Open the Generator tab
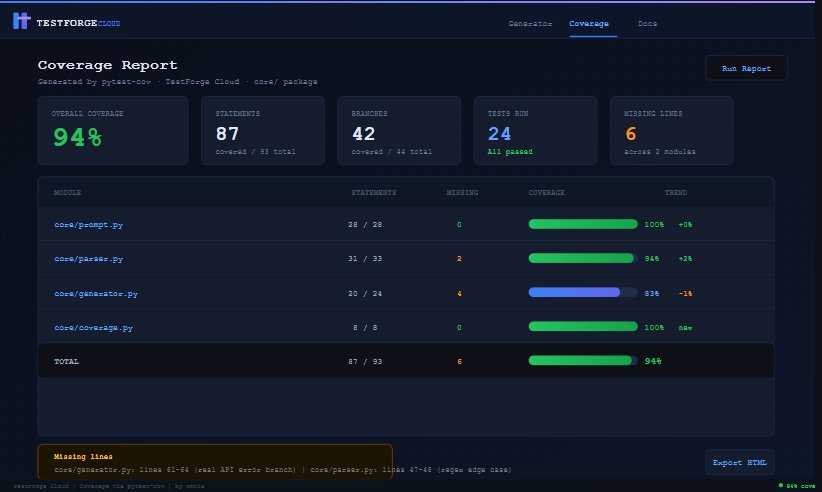This screenshot has width=822, height=492. click(x=530, y=24)
